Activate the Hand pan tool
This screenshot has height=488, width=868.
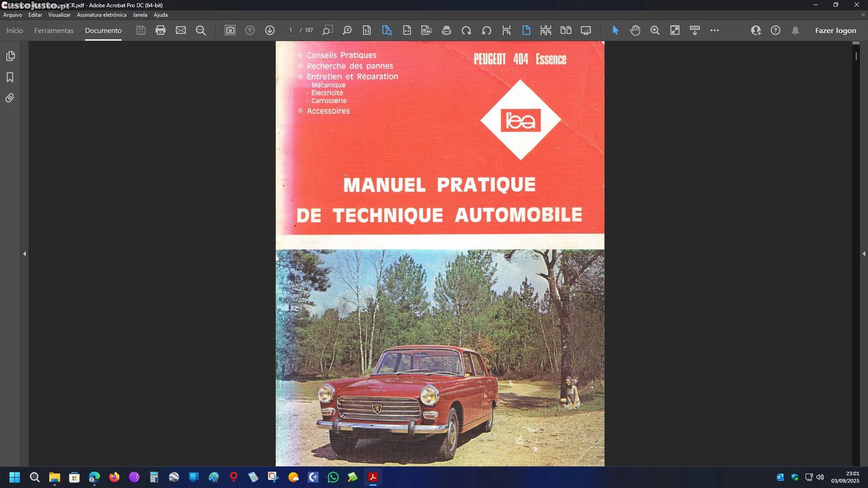635,30
